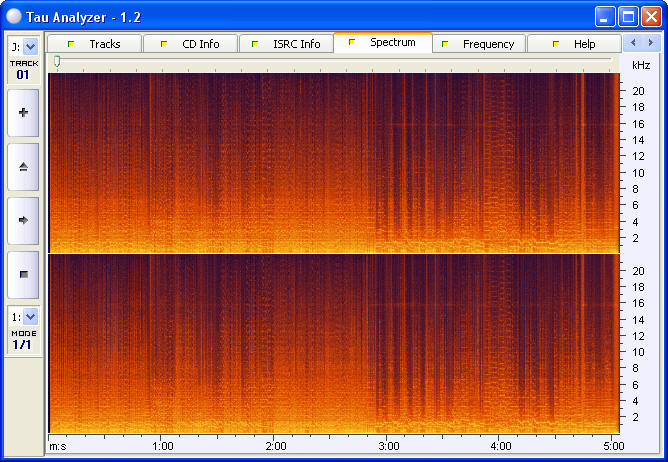Maximize the Tau Analyzer window

pos(628,16)
